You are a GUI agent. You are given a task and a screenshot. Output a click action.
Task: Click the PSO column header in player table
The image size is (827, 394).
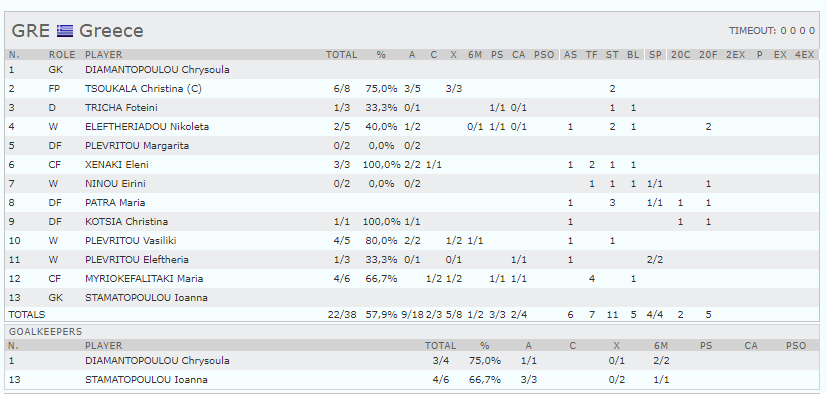(x=544, y=55)
